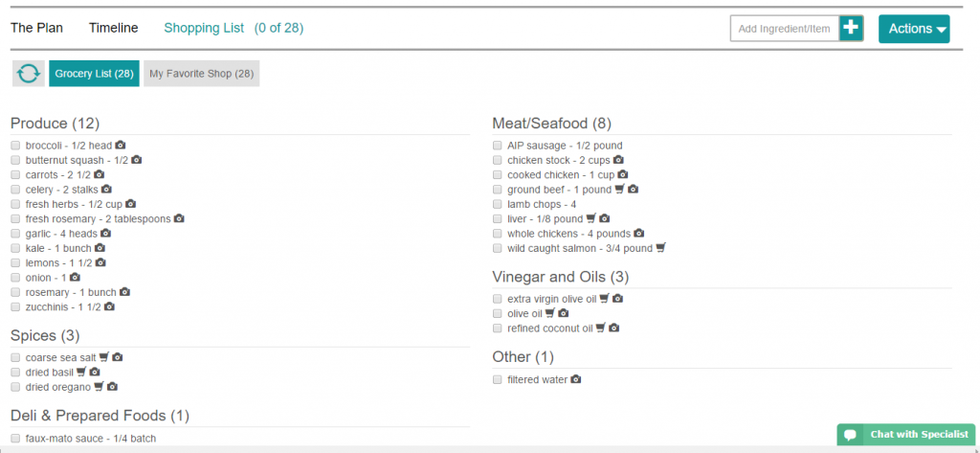The height and width of the screenshot is (453, 980).
Task: Select the My Favorite Shop list
Action: [x=201, y=74]
